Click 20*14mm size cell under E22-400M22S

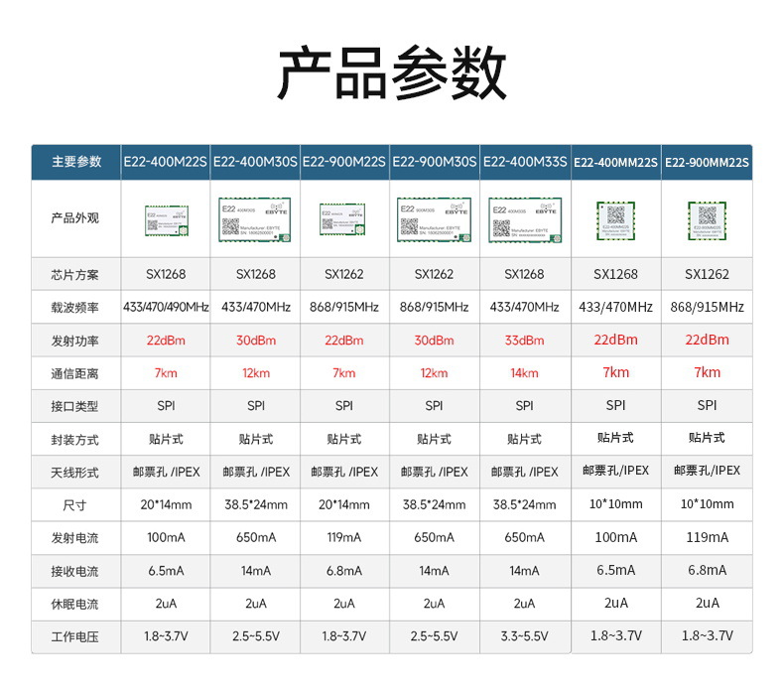(x=166, y=504)
